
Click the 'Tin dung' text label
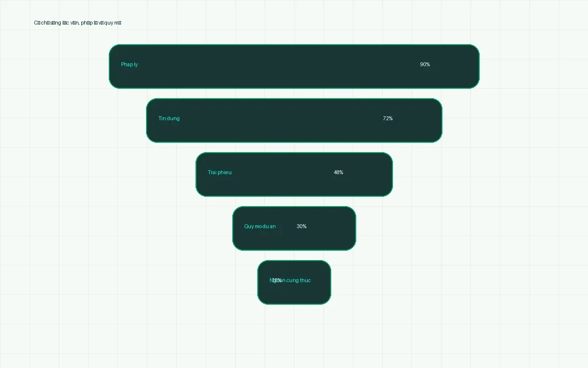(169, 118)
